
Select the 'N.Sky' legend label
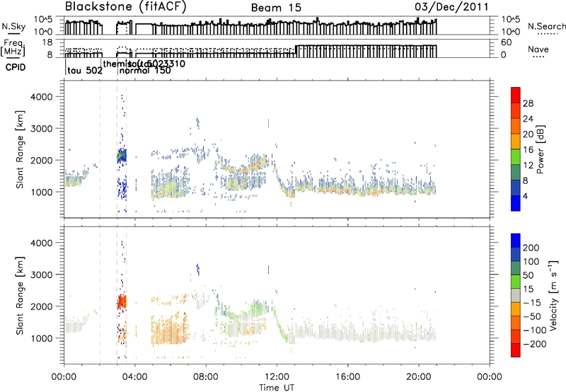13,26
